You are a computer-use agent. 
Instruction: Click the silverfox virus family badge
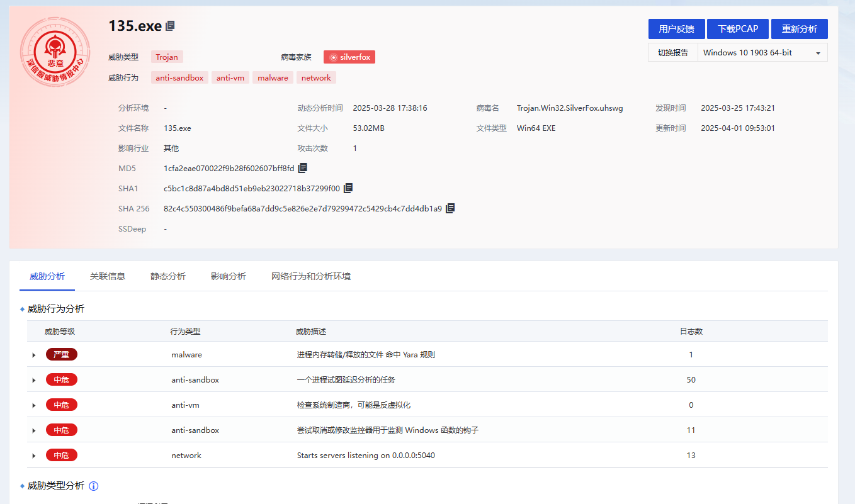[x=349, y=57]
